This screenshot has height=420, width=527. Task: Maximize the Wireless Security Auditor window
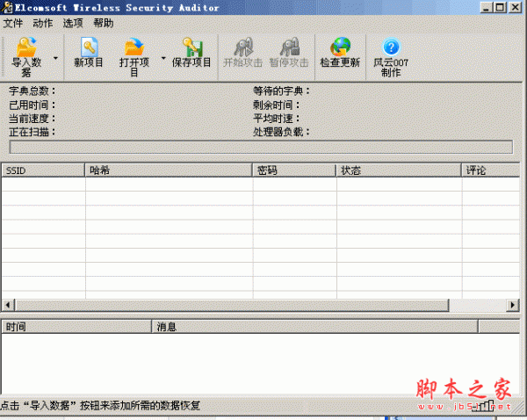click(500, 7)
